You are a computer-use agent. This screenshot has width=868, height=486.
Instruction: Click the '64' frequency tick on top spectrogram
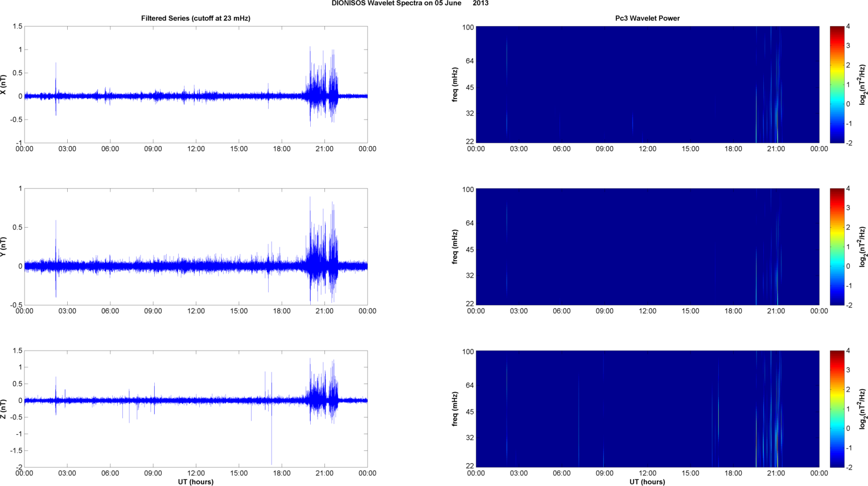click(x=470, y=61)
